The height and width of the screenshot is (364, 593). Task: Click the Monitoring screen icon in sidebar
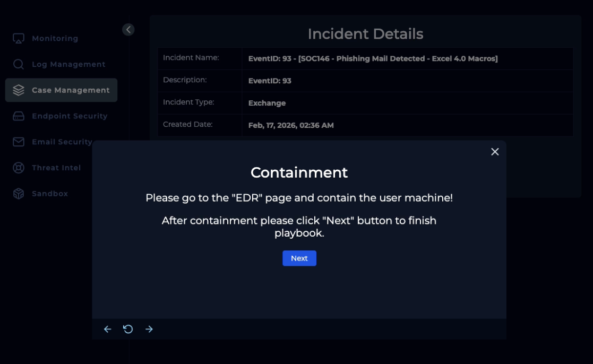[19, 39]
